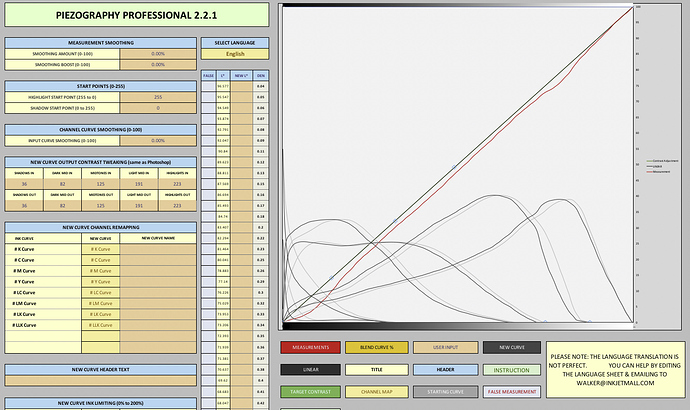Screen dimensions: 690x410
Task: Click the Start Points (0-255) section header
Action: (100, 86)
